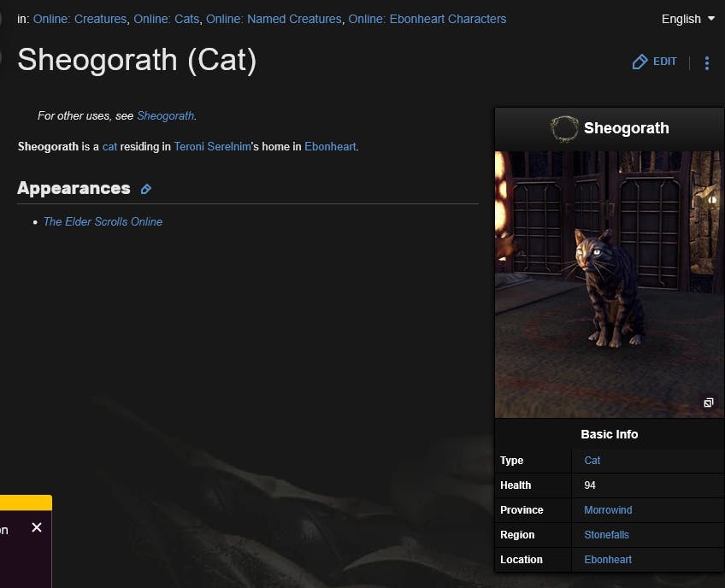Viewport: 725px width, 588px height.
Task: Open the English language dropdown
Action: tap(687, 19)
